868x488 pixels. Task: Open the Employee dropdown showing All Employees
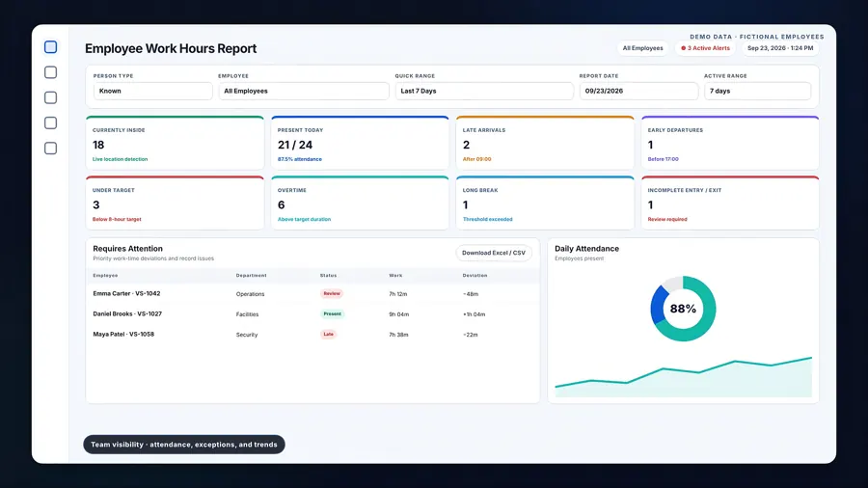[304, 91]
